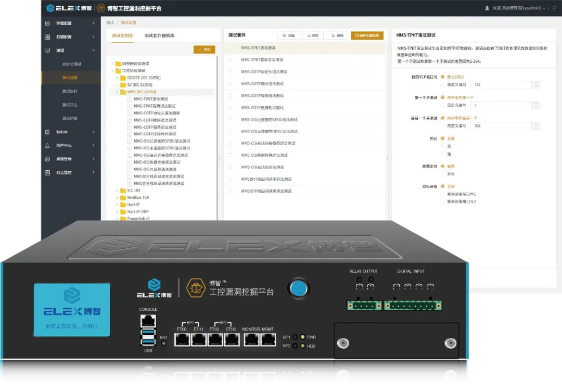Click file icon of MMS-COTP协议头语法测试 tree item

click(130, 113)
